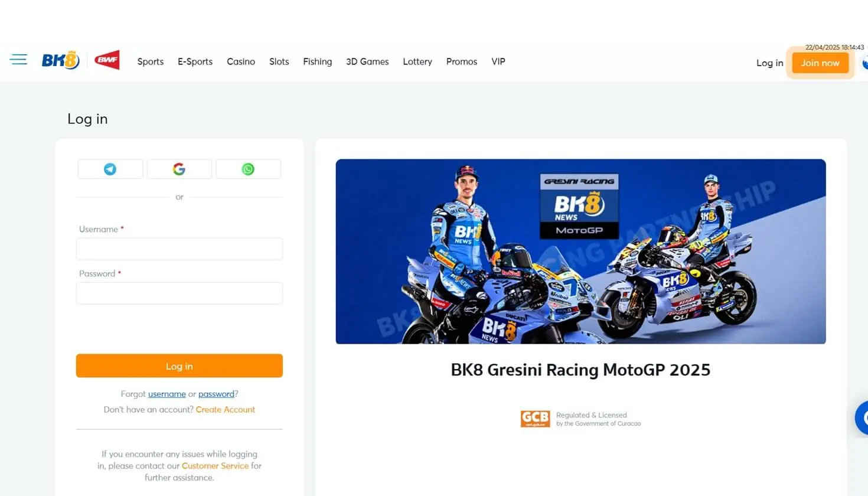This screenshot has height=496, width=868.
Task: Open the floating live chat bubble
Action: point(862,417)
